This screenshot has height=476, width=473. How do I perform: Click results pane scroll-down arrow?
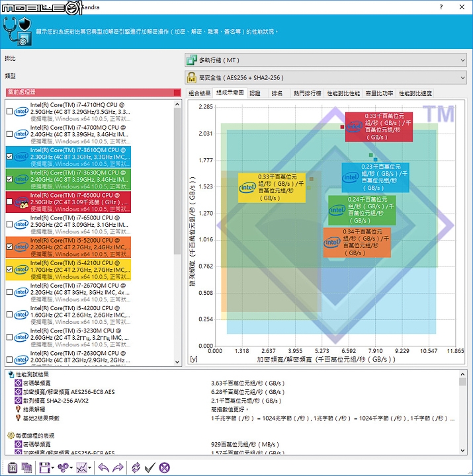462,450
